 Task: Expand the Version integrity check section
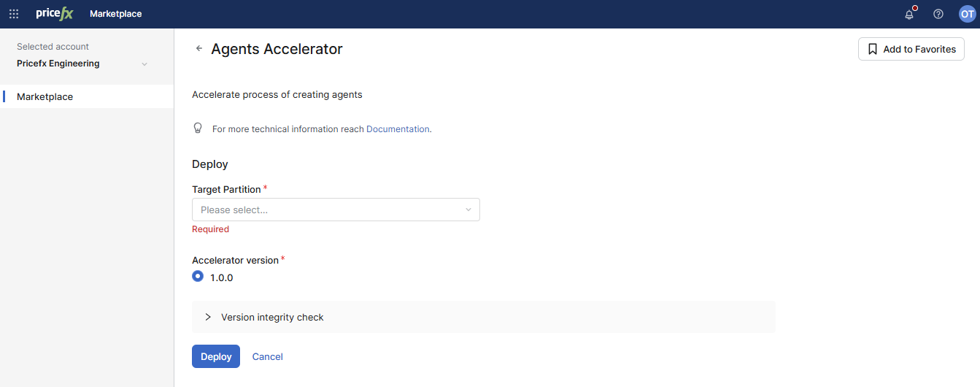coord(208,317)
